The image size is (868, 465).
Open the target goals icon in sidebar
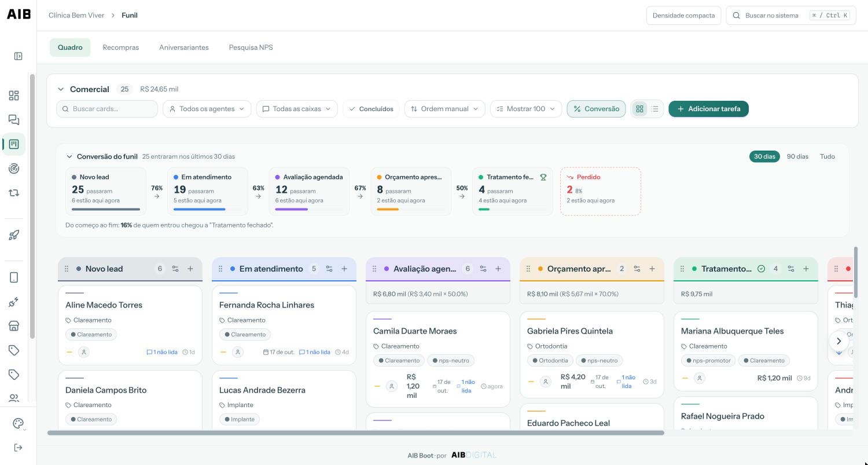14,169
